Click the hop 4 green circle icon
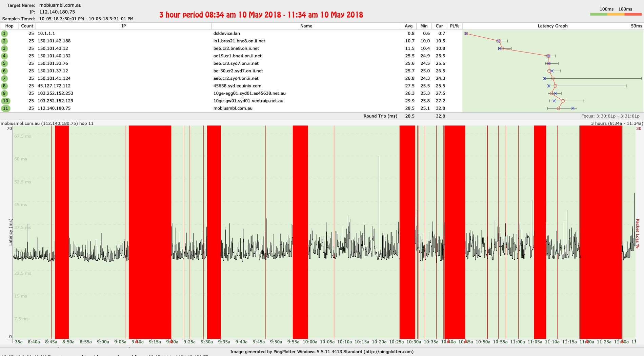 [4, 56]
